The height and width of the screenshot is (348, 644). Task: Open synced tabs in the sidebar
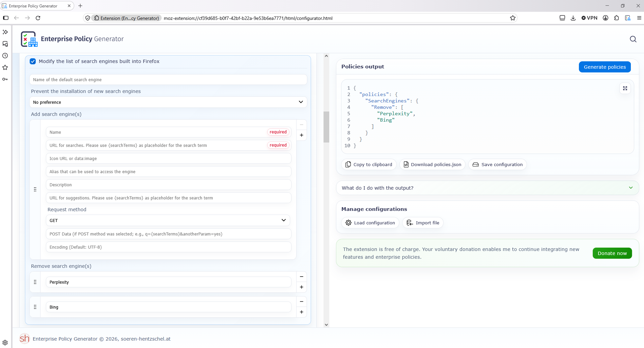click(5, 44)
